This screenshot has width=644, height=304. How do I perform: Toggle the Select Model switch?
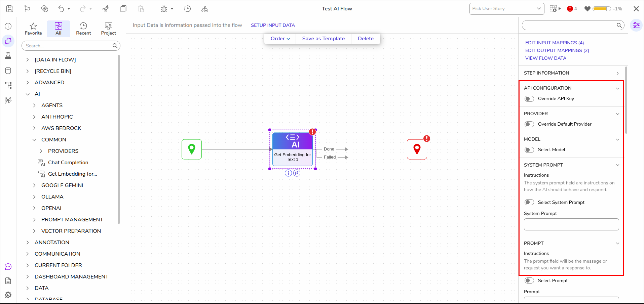(529, 150)
